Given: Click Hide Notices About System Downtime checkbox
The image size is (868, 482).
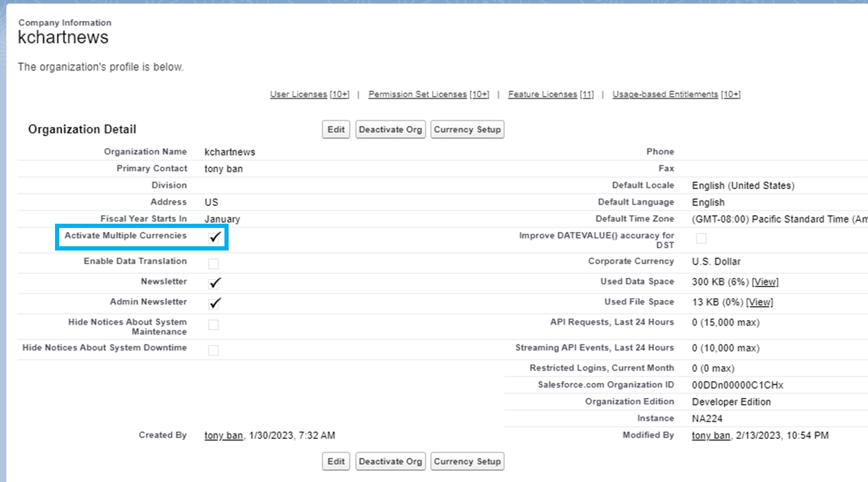Looking at the screenshot, I should [213, 351].
